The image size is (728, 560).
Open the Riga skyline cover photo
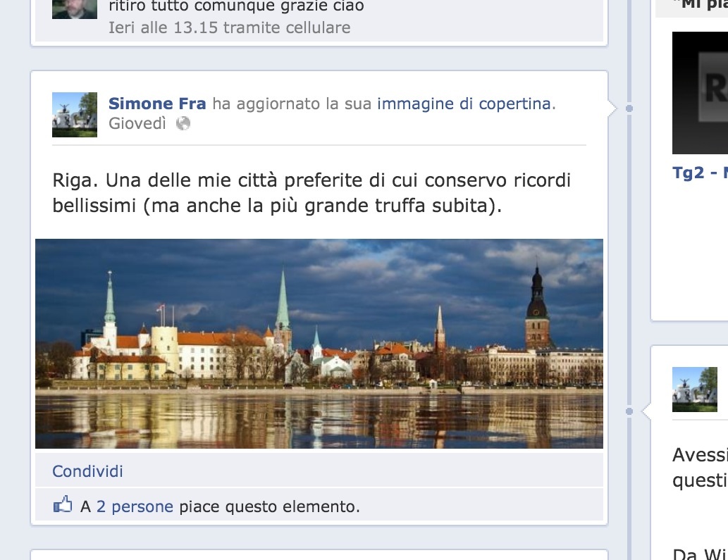[x=319, y=343]
